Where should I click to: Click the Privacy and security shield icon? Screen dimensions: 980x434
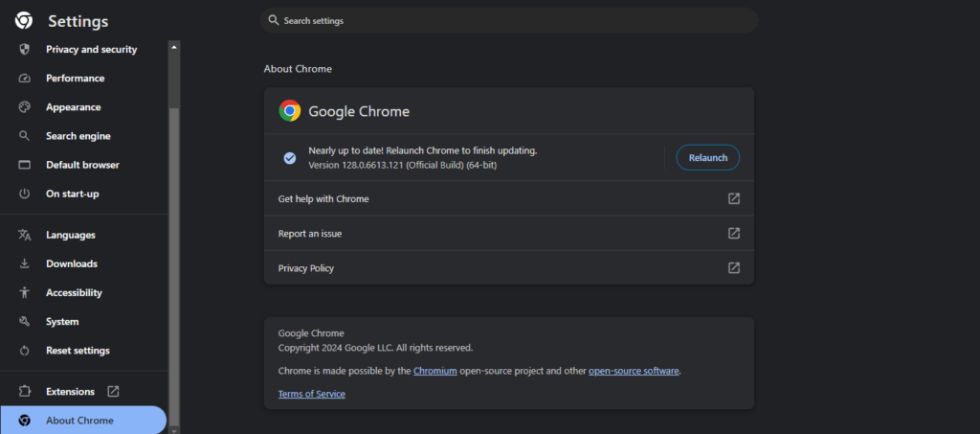coord(24,50)
